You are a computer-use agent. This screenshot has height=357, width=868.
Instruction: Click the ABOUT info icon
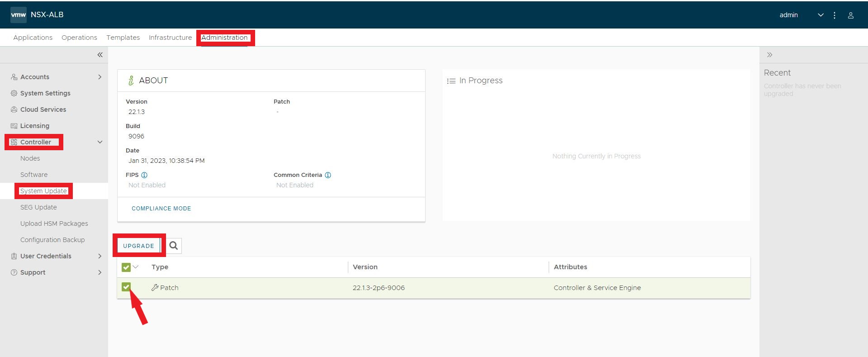coord(131,81)
